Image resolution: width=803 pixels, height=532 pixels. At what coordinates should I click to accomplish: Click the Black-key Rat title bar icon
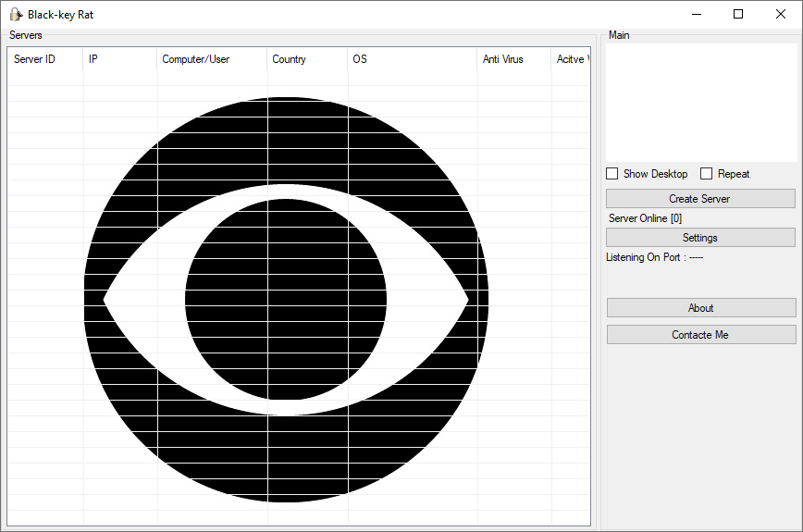tap(16, 14)
